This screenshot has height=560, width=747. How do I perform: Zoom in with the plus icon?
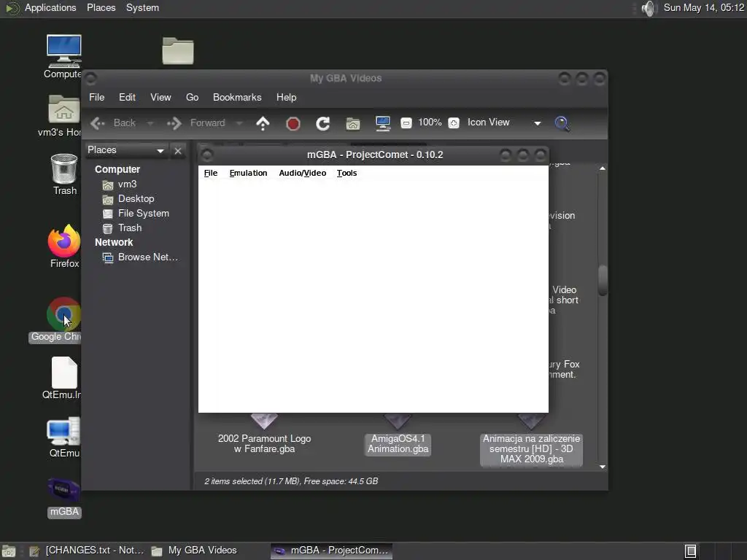(x=454, y=123)
